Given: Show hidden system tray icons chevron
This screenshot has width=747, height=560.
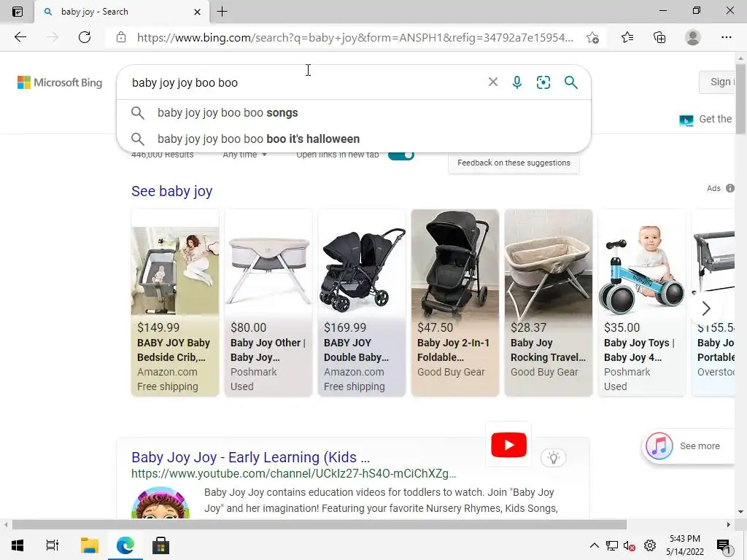Looking at the screenshot, I should click(x=594, y=545).
